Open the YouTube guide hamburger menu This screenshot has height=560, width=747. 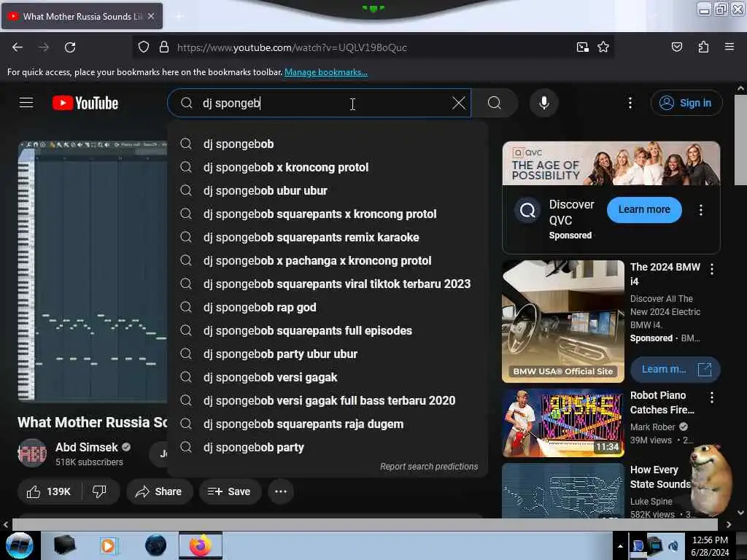click(26, 103)
